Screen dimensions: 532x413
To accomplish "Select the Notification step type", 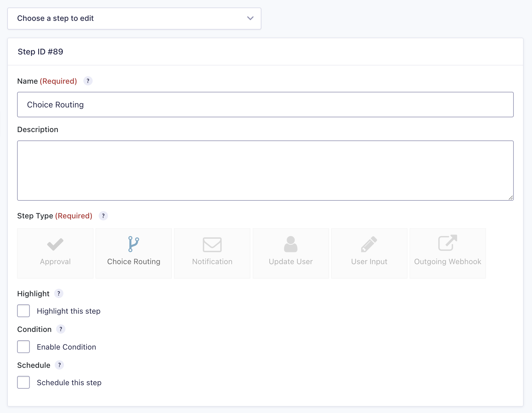I will 212,253.
